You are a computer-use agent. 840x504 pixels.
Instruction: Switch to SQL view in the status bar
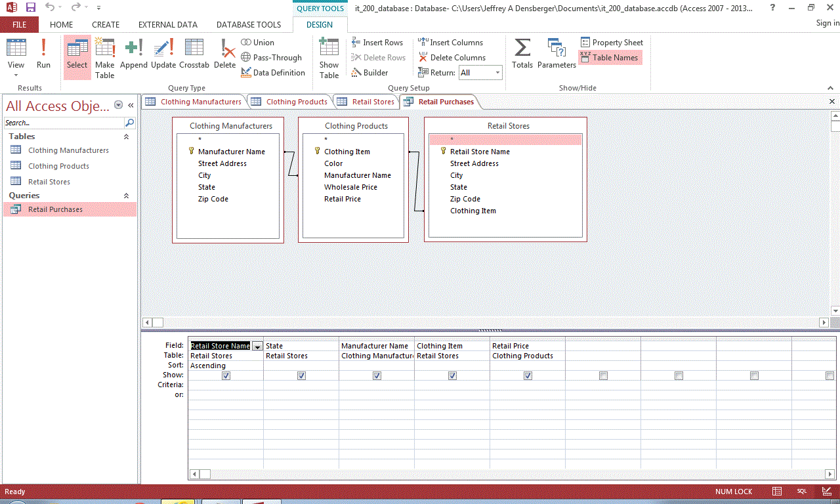802,492
